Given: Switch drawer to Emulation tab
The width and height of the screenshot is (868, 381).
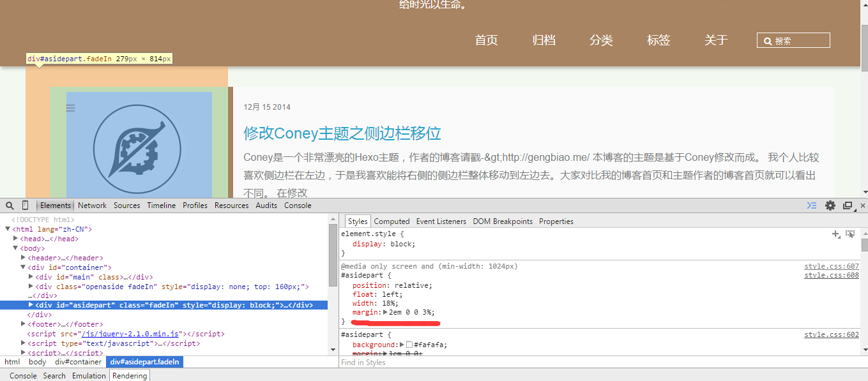Looking at the screenshot, I should click(89, 376).
